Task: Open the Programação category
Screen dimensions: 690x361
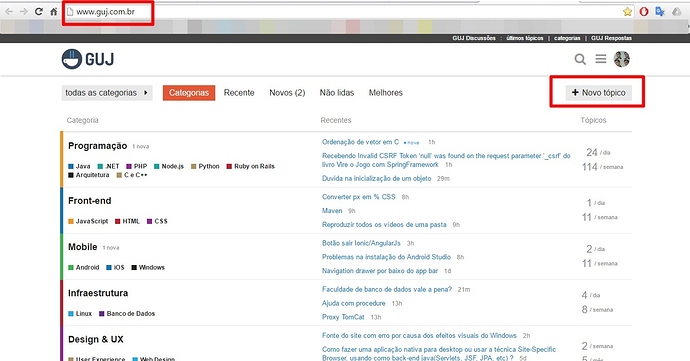Action: pos(97,146)
